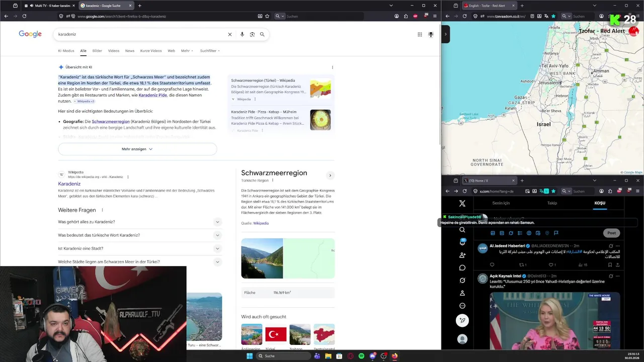The image size is (644, 362).
Task: Switch to Bilder results tab
Action: [97, 51]
